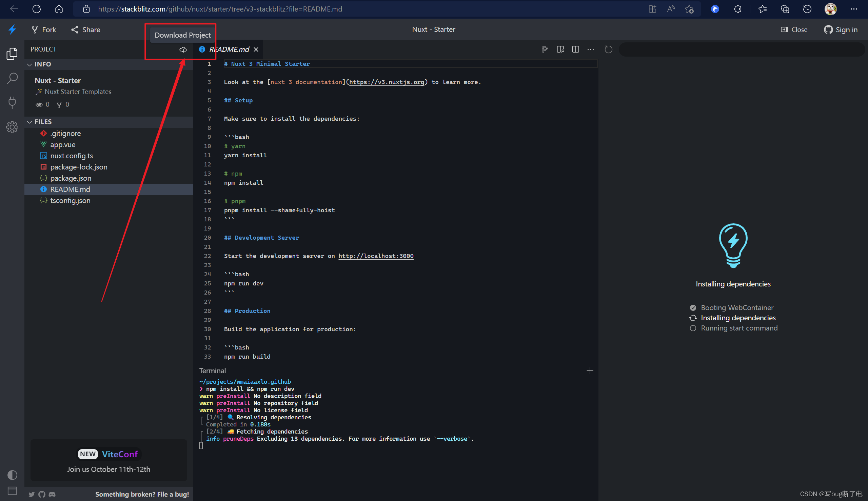The width and height of the screenshot is (868, 501).
Task: Select README.md in the file tree
Action: click(x=109, y=189)
